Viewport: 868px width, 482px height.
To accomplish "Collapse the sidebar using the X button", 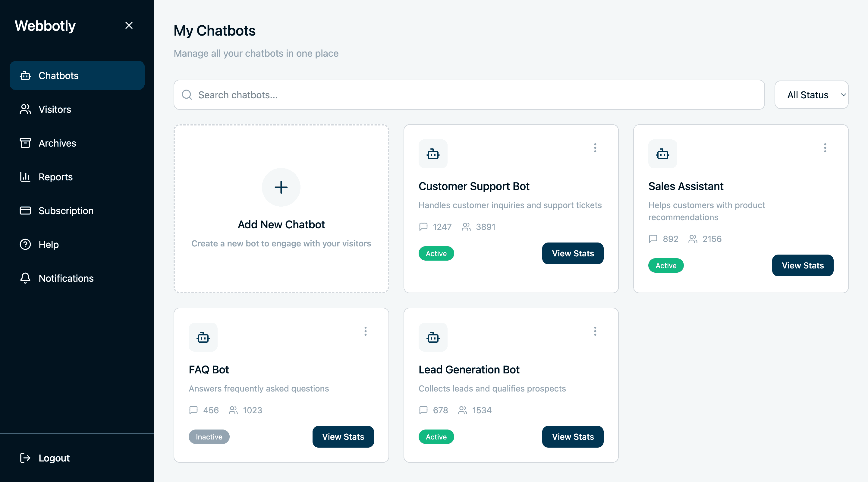I will click(x=129, y=25).
